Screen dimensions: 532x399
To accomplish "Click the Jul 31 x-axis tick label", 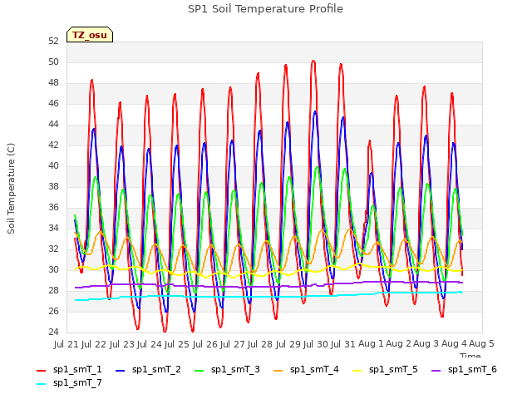I will click(343, 344).
